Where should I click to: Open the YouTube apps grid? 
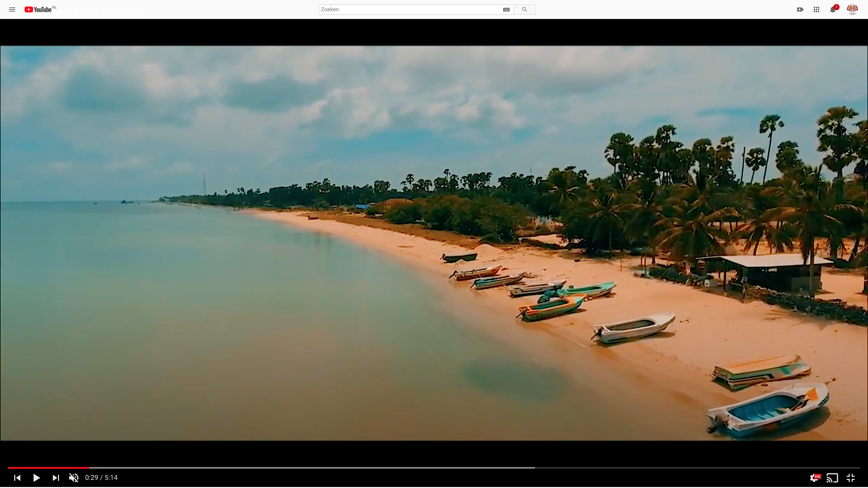[x=816, y=9]
